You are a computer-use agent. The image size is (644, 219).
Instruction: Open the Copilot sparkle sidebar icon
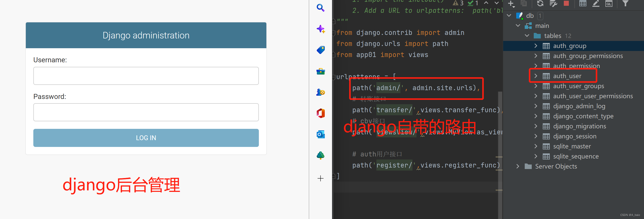coord(321,29)
